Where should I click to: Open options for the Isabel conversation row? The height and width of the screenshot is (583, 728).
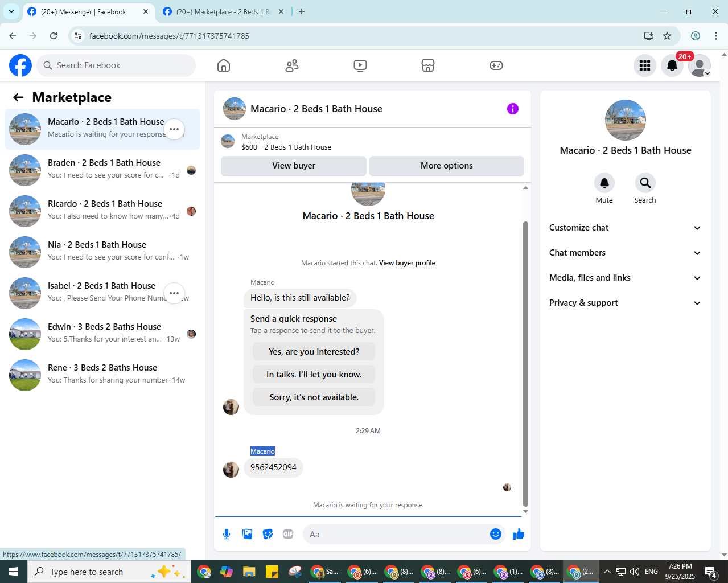tap(174, 293)
